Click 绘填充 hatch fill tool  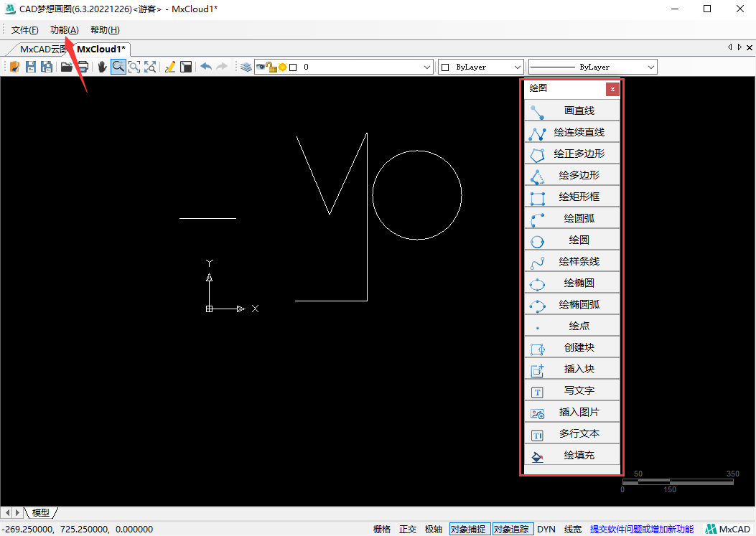(x=571, y=455)
